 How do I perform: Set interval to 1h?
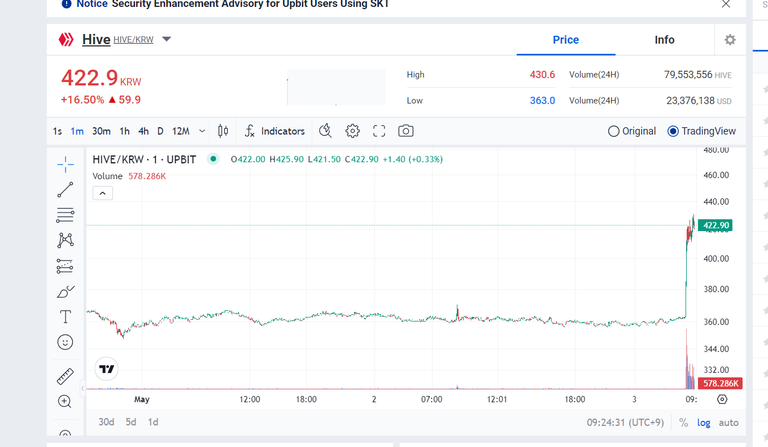(124, 131)
